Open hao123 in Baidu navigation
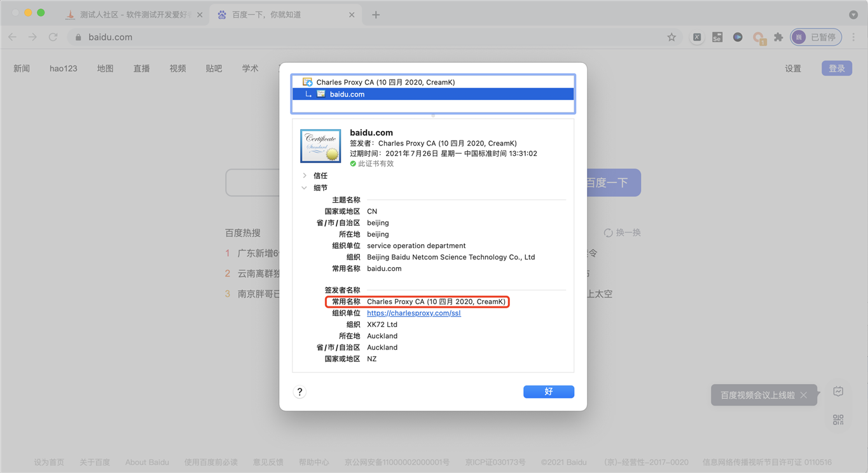Image resolution: width=868 pixels, height=473 pixels. coord(64,69)
